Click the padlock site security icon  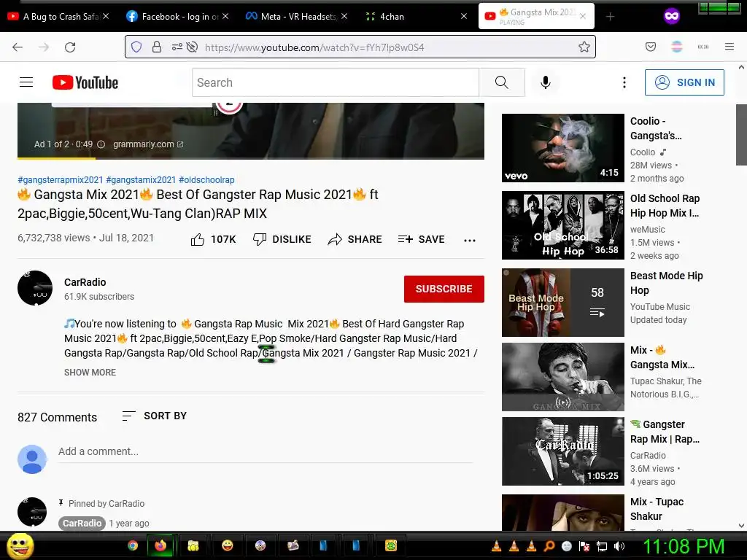[x=157, y=47]
